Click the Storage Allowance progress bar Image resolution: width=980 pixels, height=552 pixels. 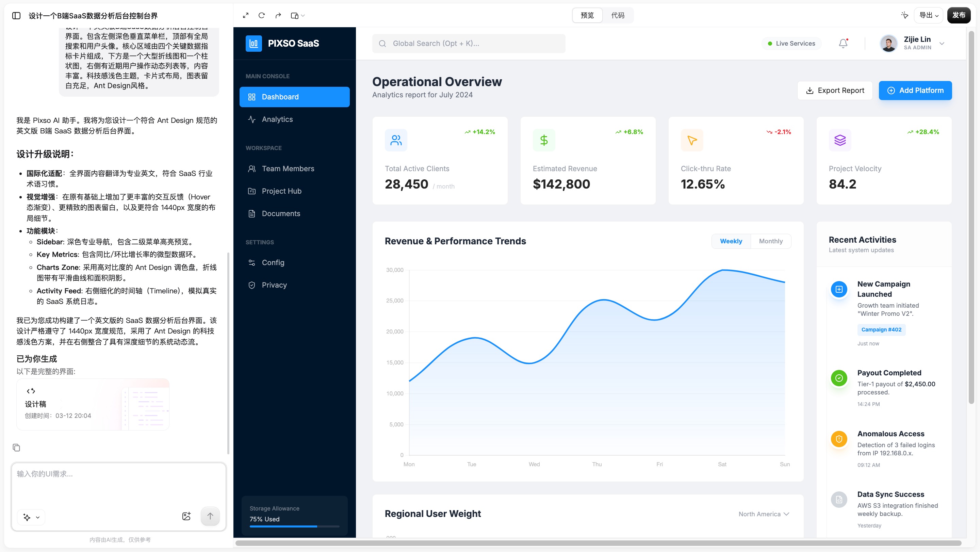click(294, 526)
